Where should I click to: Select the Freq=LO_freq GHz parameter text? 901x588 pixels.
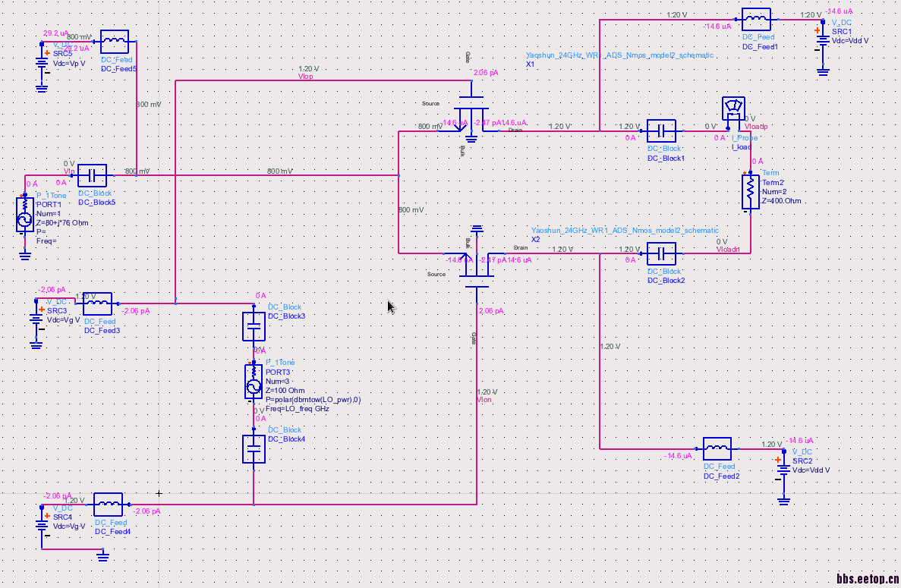tap(297, 409)
